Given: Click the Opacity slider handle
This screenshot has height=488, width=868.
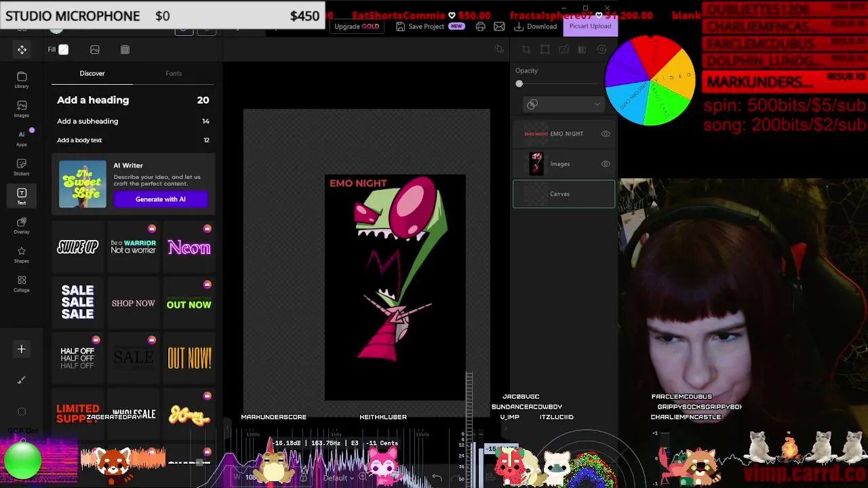Looking at the screenshot, I should pos(519,84).
